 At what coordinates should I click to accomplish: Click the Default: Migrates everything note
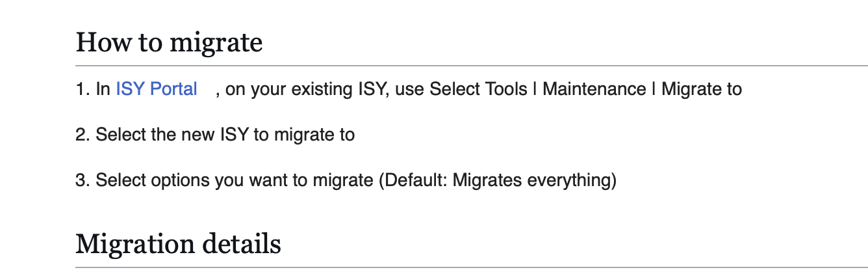497,180
